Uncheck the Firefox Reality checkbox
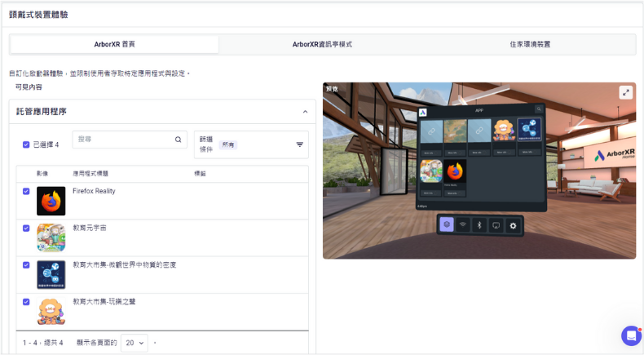Screen dimensions: 644x355 tap(26, 191)
